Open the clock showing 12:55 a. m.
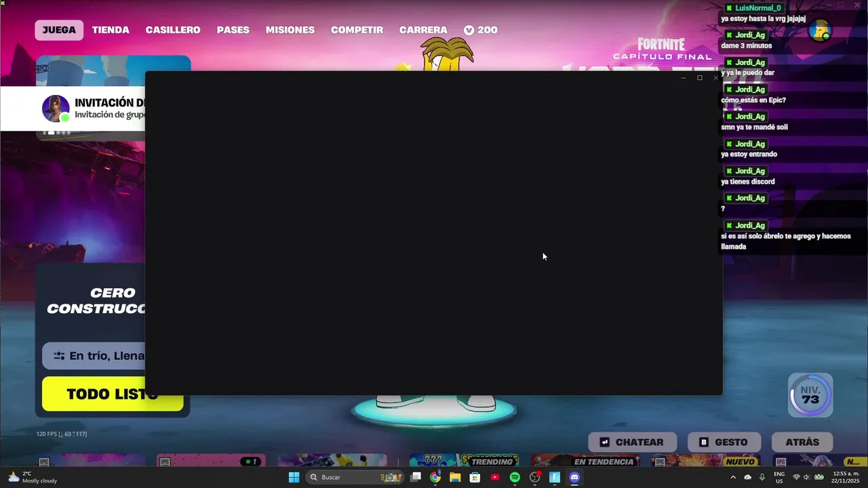Viewport: 868px width, 488px height. coord(846,477)
